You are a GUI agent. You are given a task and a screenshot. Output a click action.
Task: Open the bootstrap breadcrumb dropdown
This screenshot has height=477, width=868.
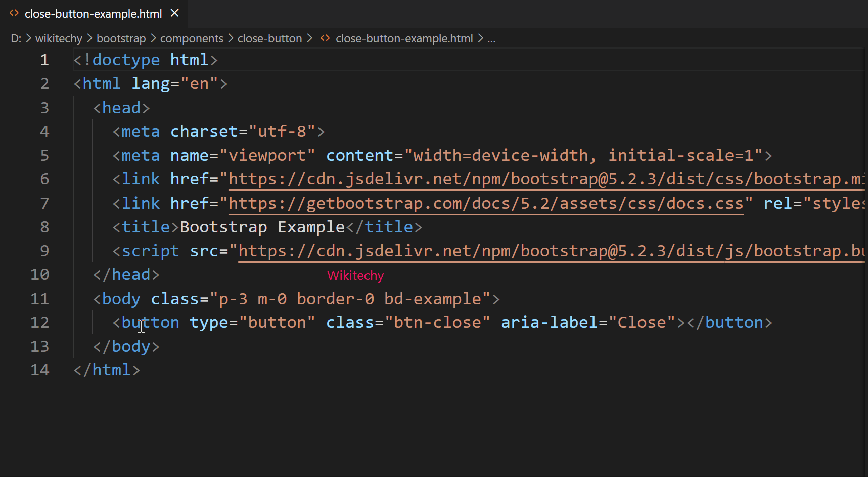(x=121, y=38)
